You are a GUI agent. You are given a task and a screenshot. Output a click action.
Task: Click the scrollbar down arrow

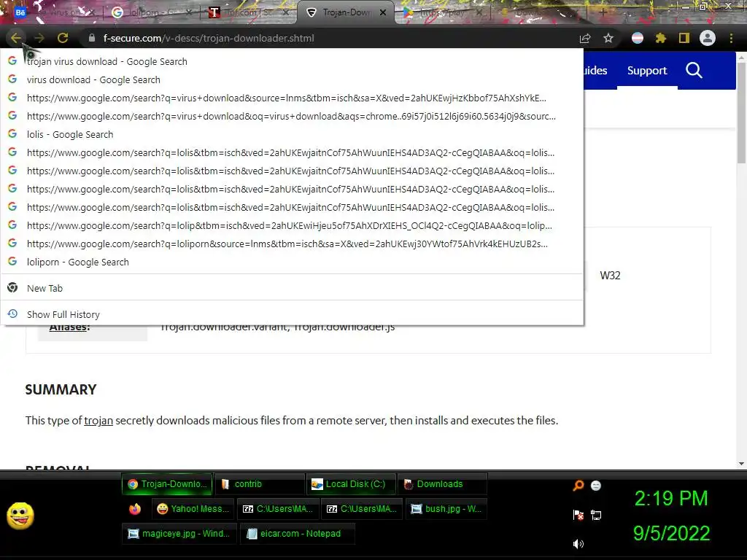tap(741, 463)
